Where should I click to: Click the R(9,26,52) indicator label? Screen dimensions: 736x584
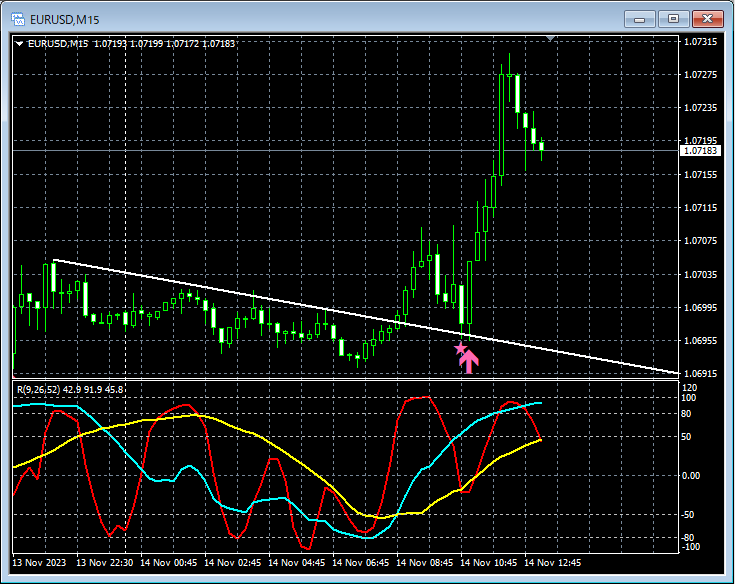pos(70,389)
